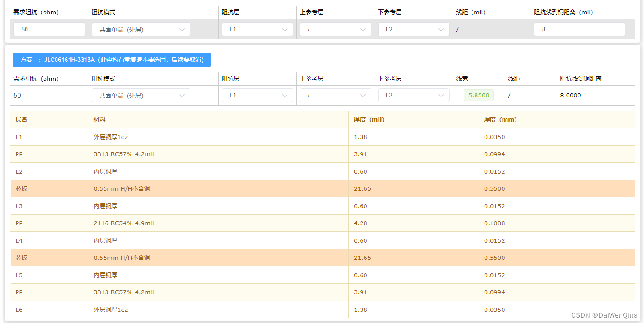Focus the 阻抗线到铜距离 (mil) input showing 8

(x=579, y=30)
